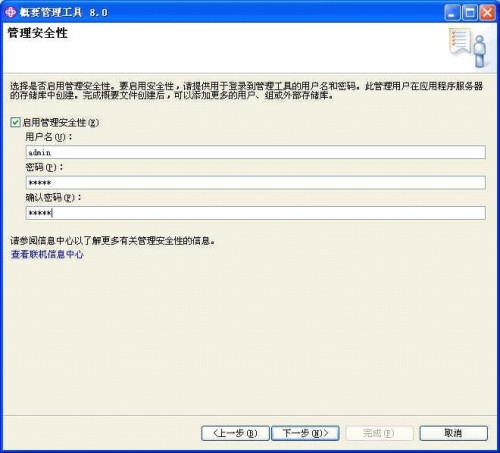Screen dimensions: 500x453
Task: Click the 管理安全性 page heading
Action: coord(38,33)
